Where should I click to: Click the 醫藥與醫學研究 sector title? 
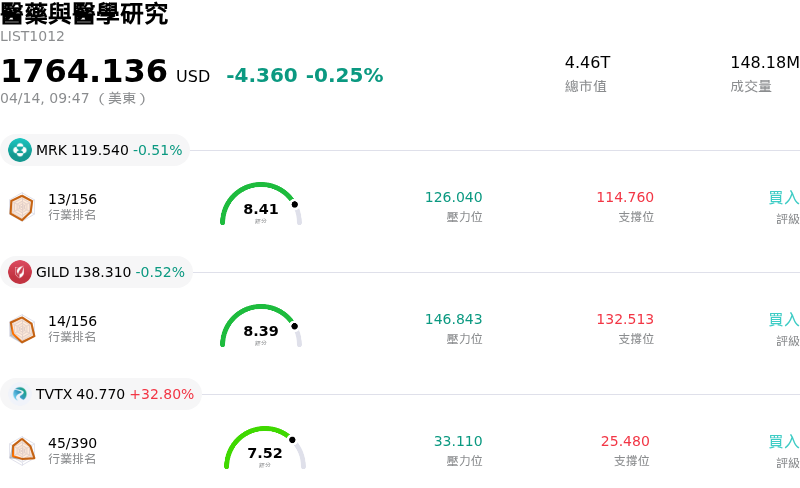point(84,14)
